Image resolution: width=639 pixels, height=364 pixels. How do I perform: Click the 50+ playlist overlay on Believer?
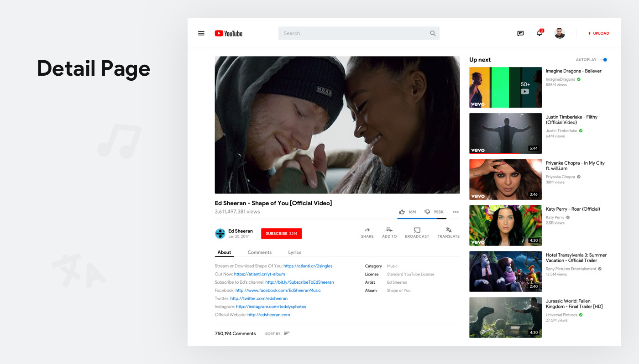pyautogui.click(x=525, y=88)
